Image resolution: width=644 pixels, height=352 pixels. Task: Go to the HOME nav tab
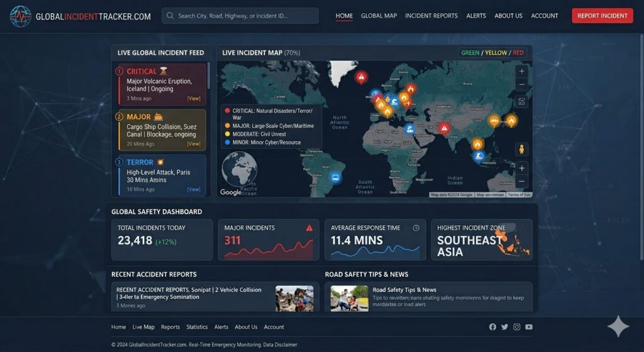point(344,16)
